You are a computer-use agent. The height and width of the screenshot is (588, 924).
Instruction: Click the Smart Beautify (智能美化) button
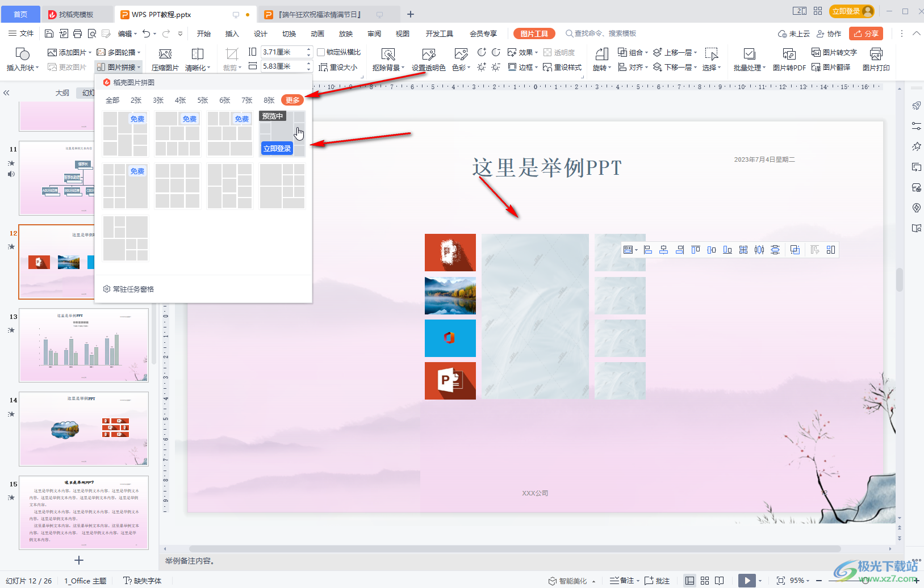point(568,581)
